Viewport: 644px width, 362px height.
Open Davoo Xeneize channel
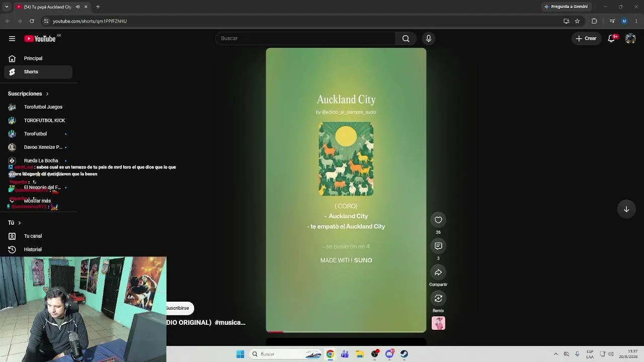pyautogui.click(x=38, y=147)
